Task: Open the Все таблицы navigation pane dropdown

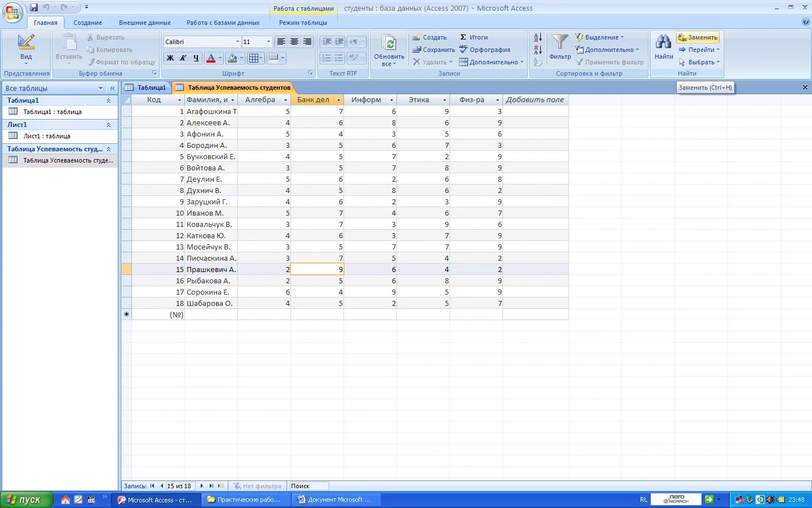Action: 100,88
